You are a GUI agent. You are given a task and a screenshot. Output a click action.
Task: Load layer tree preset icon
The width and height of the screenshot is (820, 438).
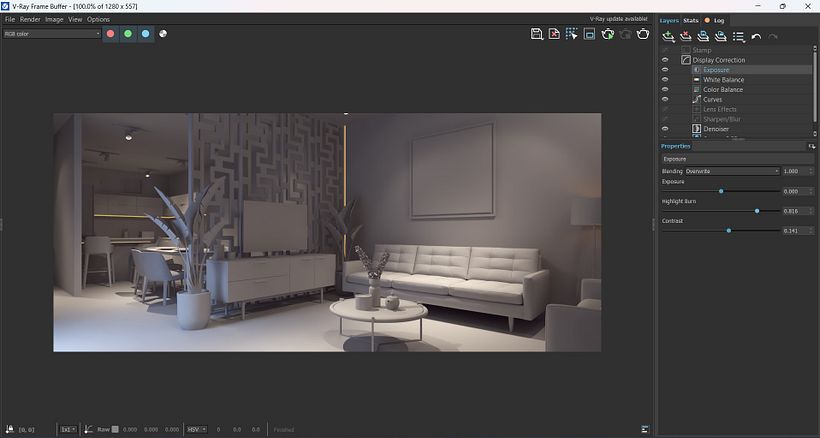click(x=721, y=36)
